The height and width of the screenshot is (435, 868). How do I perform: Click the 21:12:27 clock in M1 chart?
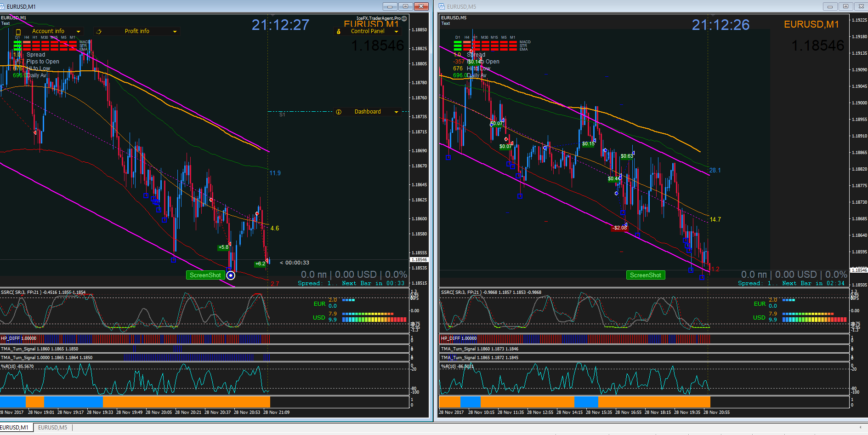[280, 25]
